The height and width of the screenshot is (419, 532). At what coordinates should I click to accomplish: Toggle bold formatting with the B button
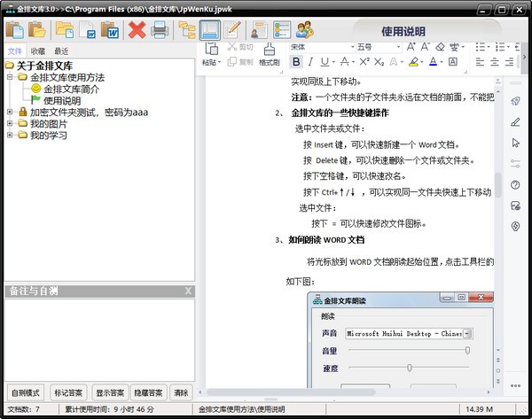tap(296, 62)
